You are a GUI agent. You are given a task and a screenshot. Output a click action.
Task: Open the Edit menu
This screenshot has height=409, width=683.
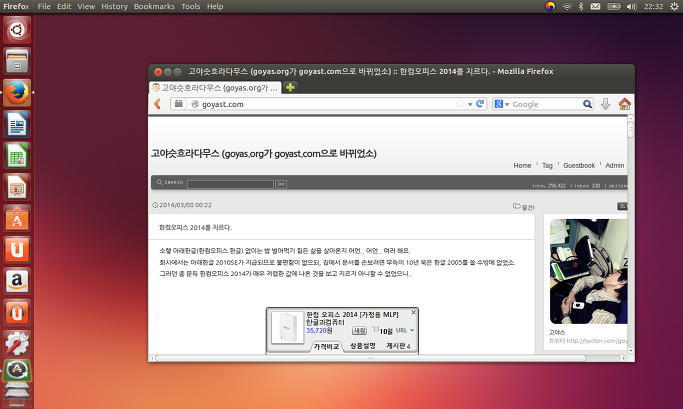pos(64,6)
